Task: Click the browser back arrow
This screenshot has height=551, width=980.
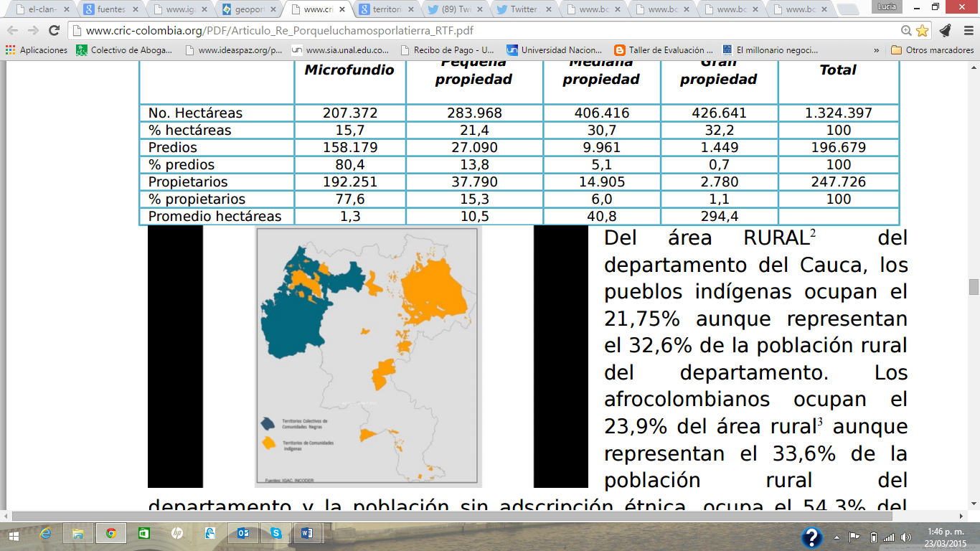Action: tap(14, 31)
